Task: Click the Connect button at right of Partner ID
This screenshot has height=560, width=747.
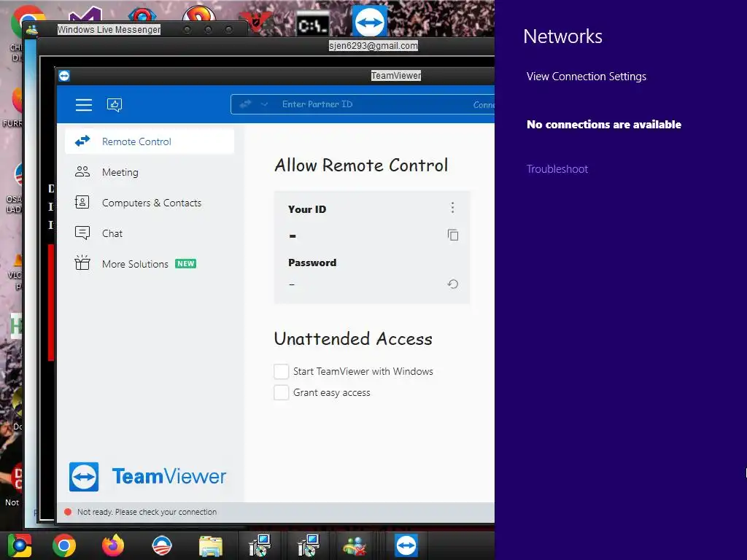Action: 484,105
